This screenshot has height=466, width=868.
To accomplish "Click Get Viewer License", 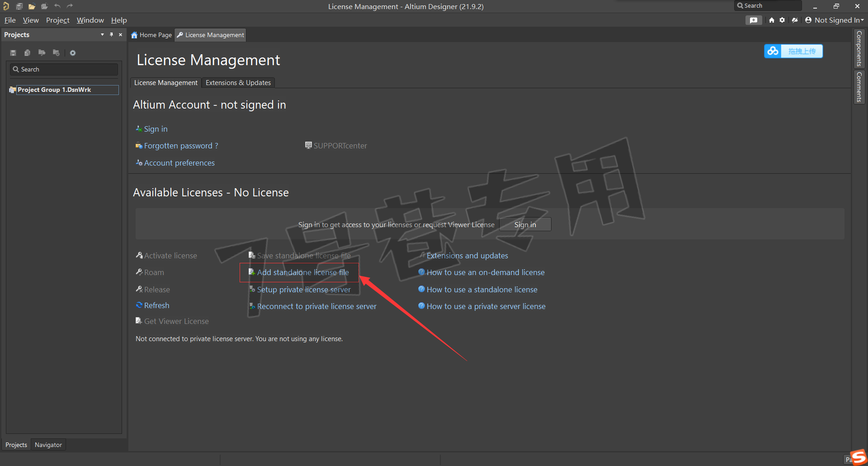I will (176, 321).
